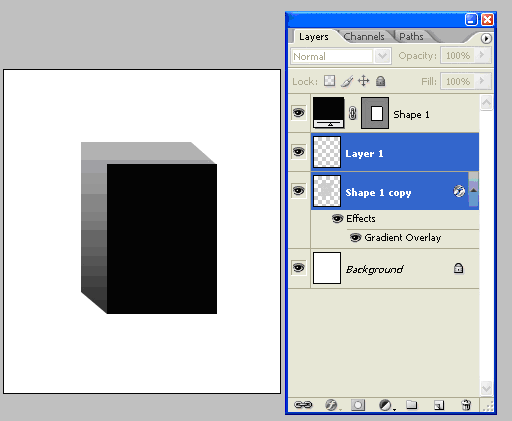The width and height of the screenshot is (512, 421).
Task: Click the lock position move icon
Action: click(x=363, y=81)
